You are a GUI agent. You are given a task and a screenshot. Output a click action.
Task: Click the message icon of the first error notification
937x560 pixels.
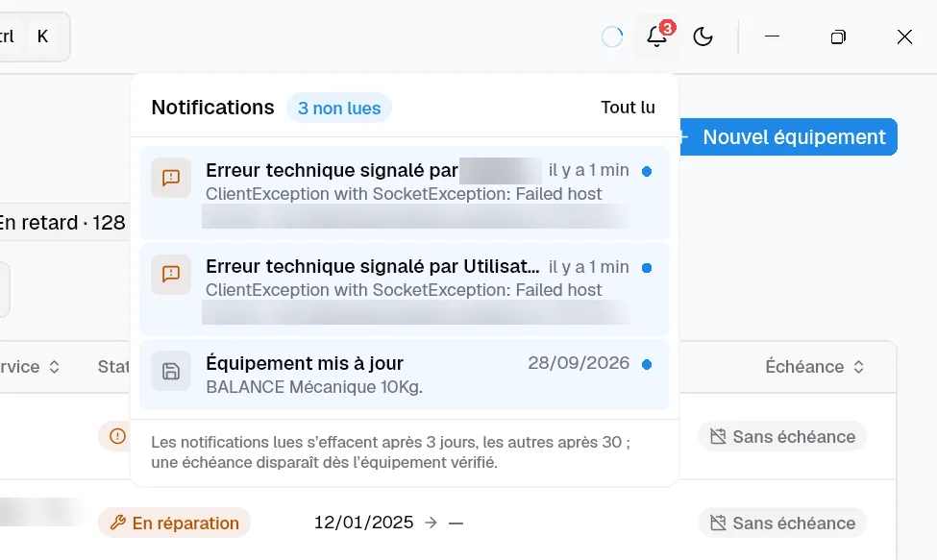171,178
